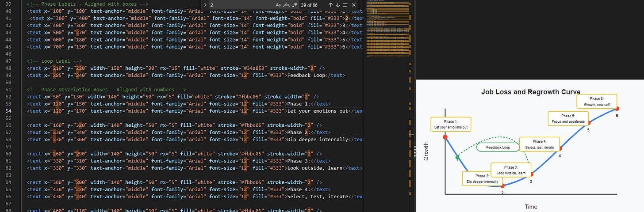The height and width of the screenshot is (212, 644).
Task: Click the number 5 label in preview
Action: [x=588, y=130]
